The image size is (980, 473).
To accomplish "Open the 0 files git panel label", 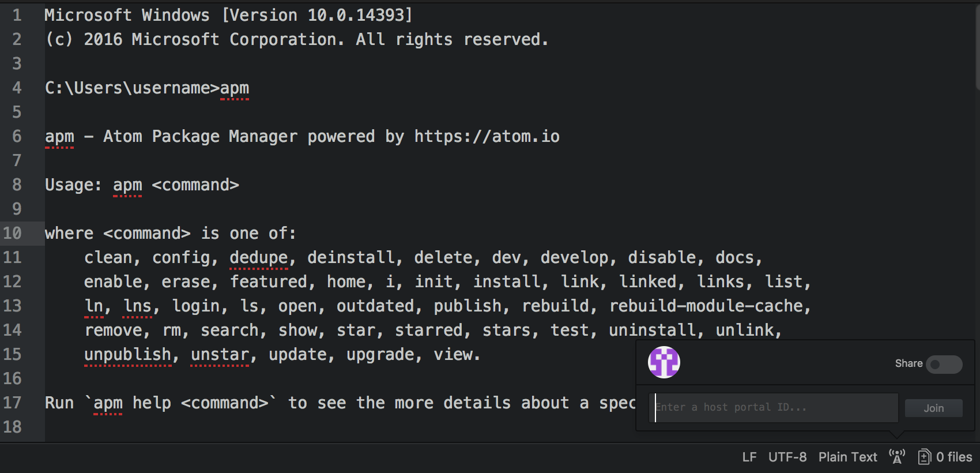I will 954,457.
